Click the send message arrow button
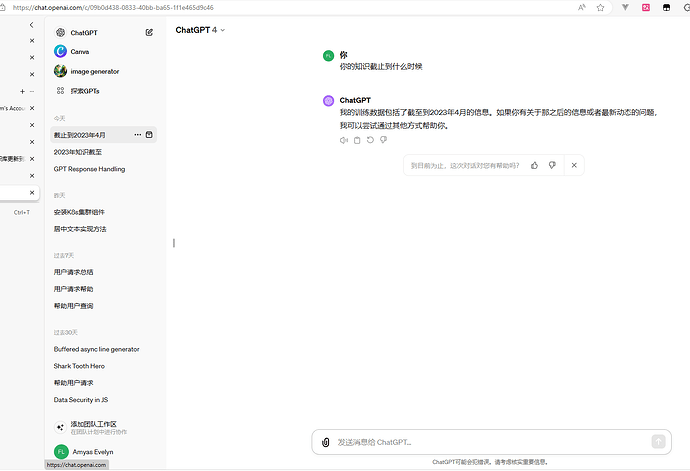Viewport: 690px width, 471px height. click(x=658, y=442)
